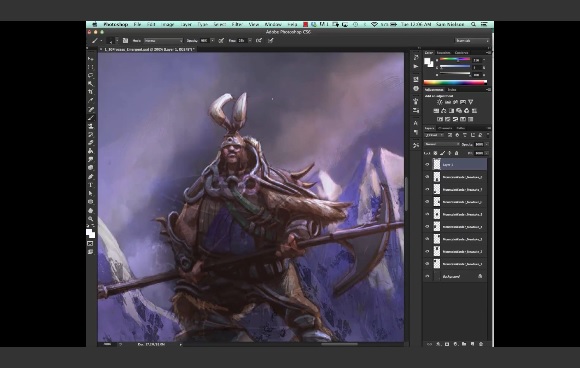
Task: Add a Color Balance adjustment
Action: [x=444, y=111]
